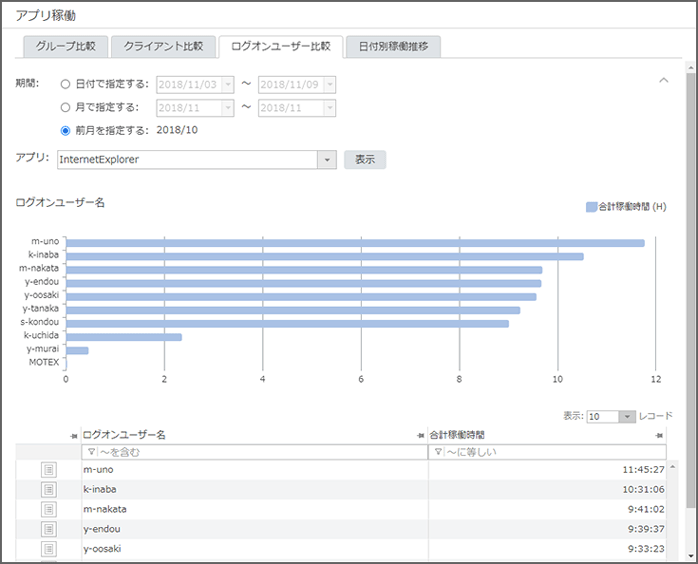Click m-uno in the table
698x564 pixels.
coord(98,470)
